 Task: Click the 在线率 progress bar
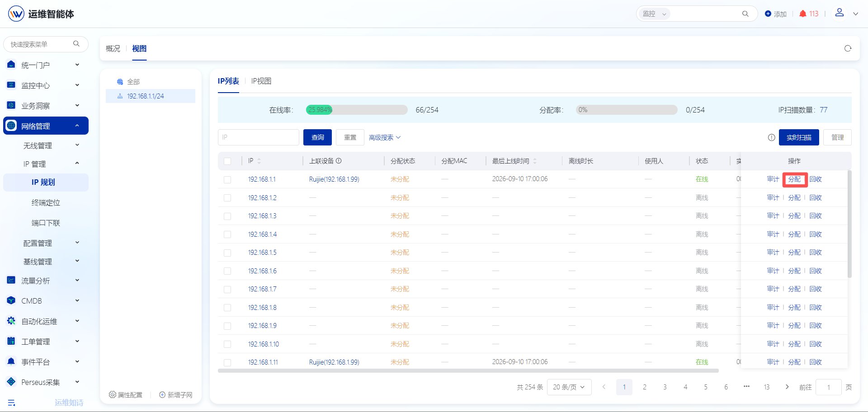(357, 110)
